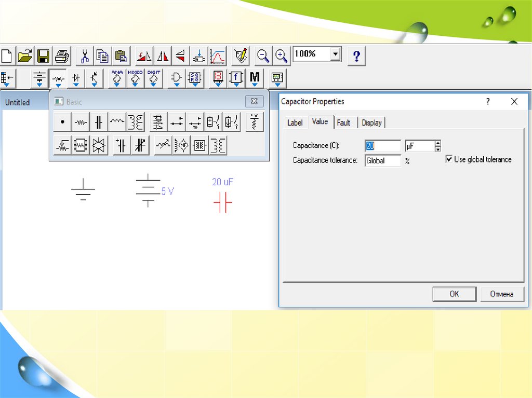Save the circuit with the floppy disk icon
Image resolution: width=532 pixels, height=398 pixels.
[x=43, y=56]
